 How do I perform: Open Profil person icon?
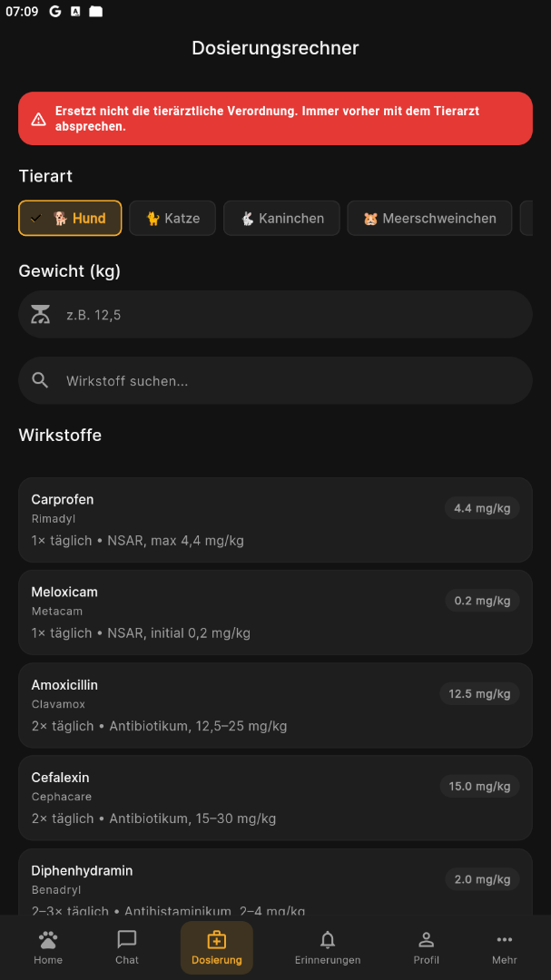[426, 939]
